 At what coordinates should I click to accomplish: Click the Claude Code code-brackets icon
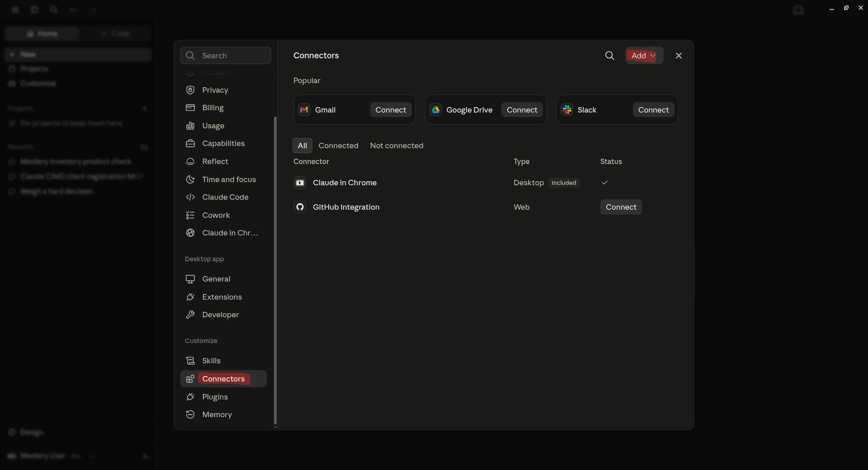coord(190,197)
